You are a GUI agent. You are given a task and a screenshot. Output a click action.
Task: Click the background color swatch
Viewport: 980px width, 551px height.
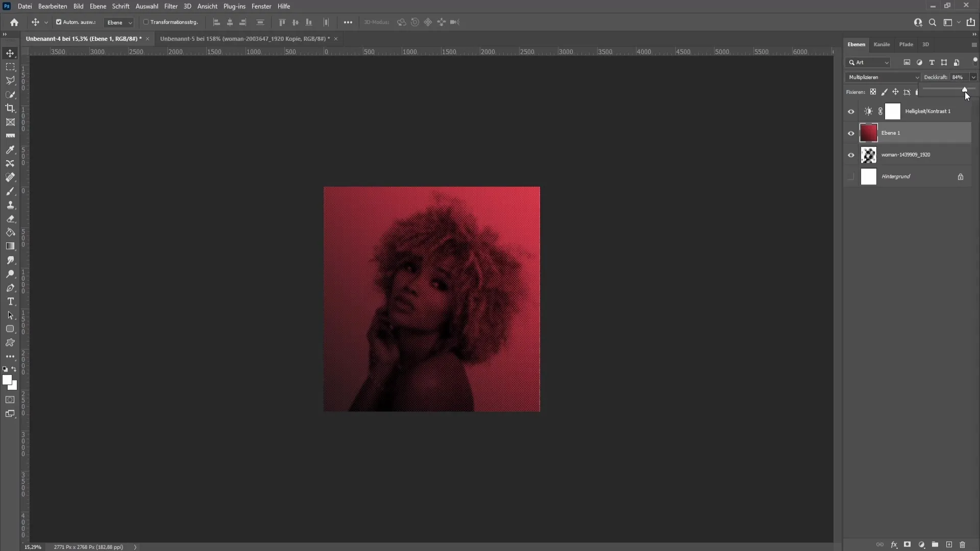click(14, 386)
